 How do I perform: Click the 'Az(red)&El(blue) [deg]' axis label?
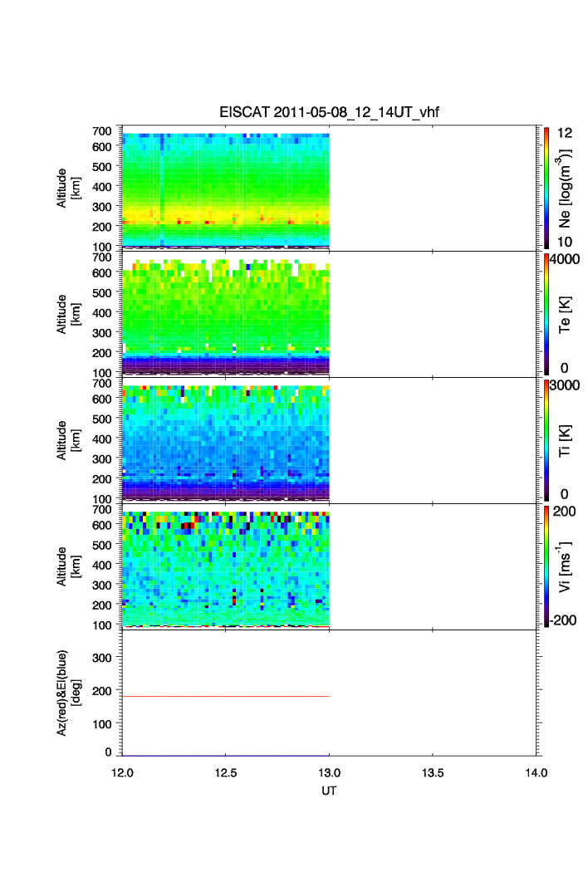coord(68,693)
